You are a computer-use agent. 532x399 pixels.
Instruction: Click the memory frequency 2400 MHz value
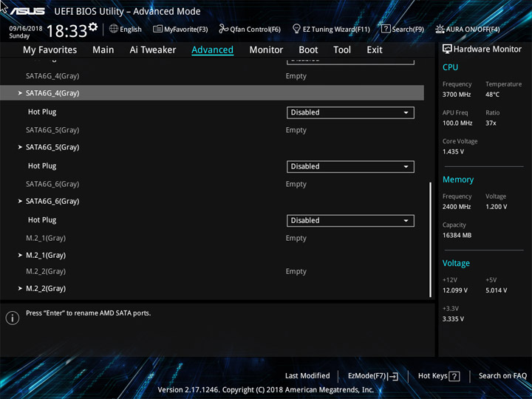[457, 207]
